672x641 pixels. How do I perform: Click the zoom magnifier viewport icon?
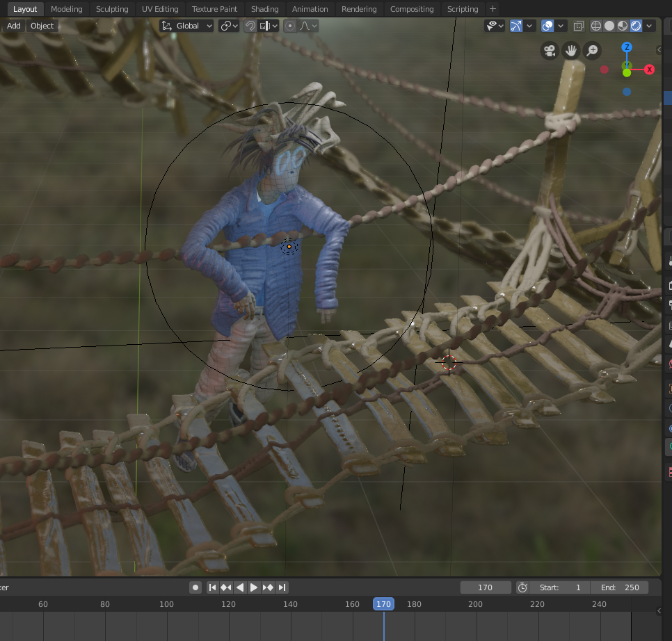coord(593,50)
